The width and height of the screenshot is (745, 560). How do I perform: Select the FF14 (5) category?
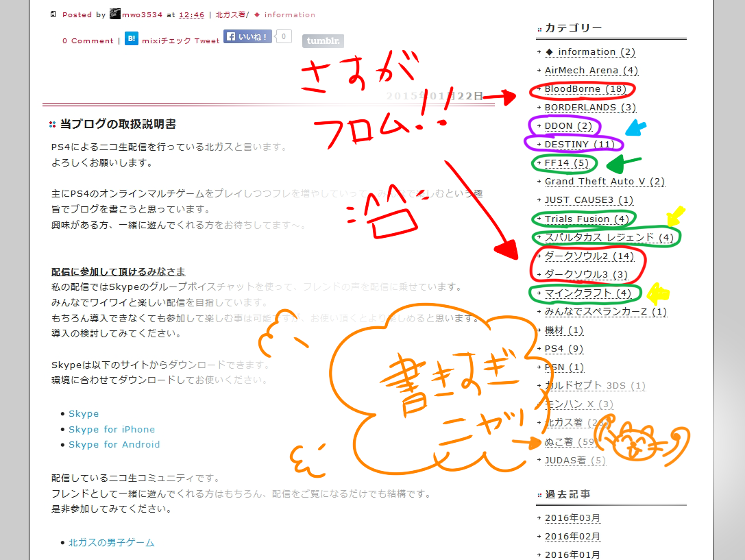pos(567,163)
